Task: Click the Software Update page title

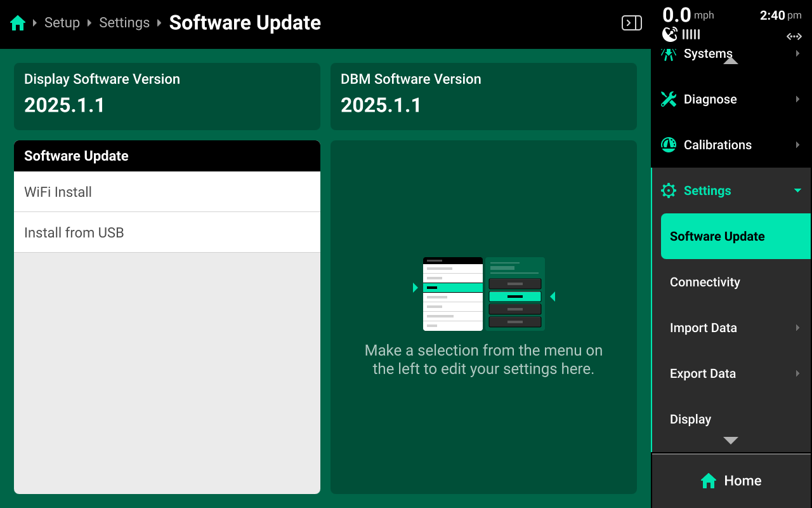Action: pos(245,23)
